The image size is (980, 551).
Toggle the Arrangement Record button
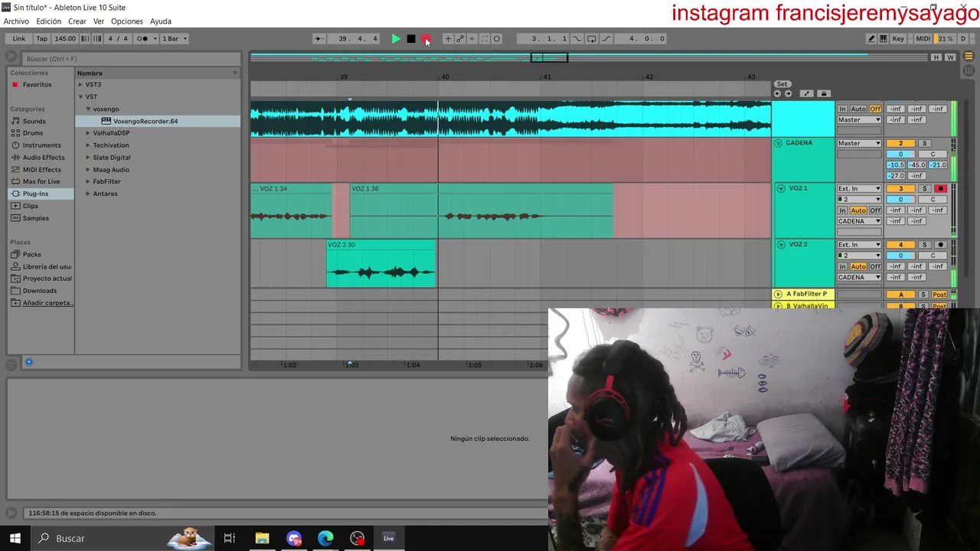(x=426, y=38)
